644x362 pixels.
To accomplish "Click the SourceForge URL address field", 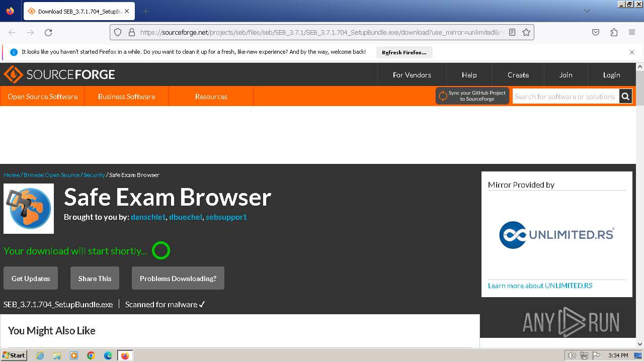I will coord(322,32).
